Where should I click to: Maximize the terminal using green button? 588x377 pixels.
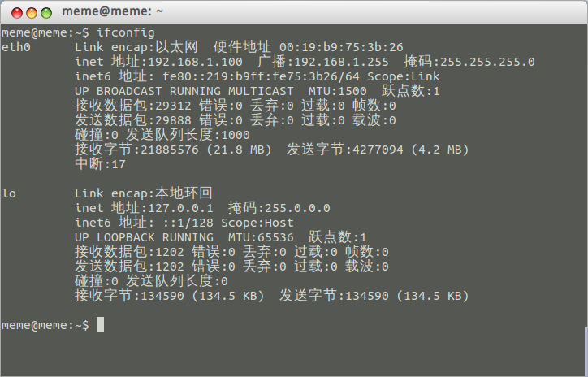tap(46, 13)
